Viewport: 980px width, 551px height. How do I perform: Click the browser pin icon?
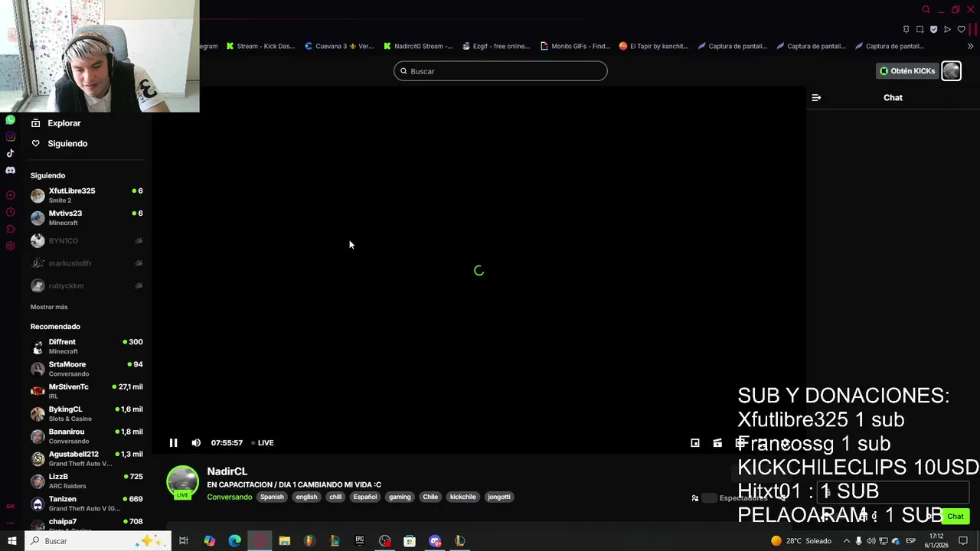(906, 30)
